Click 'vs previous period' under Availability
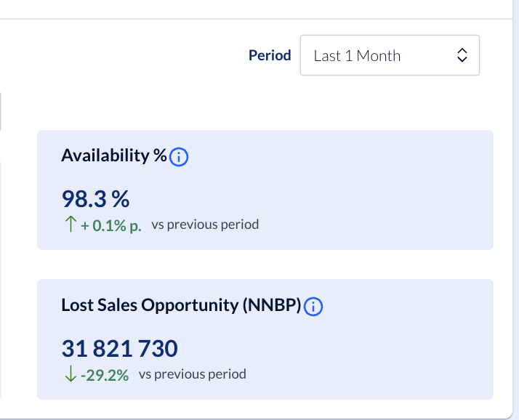The image size is (519, 420). click(x=205, y=225)
